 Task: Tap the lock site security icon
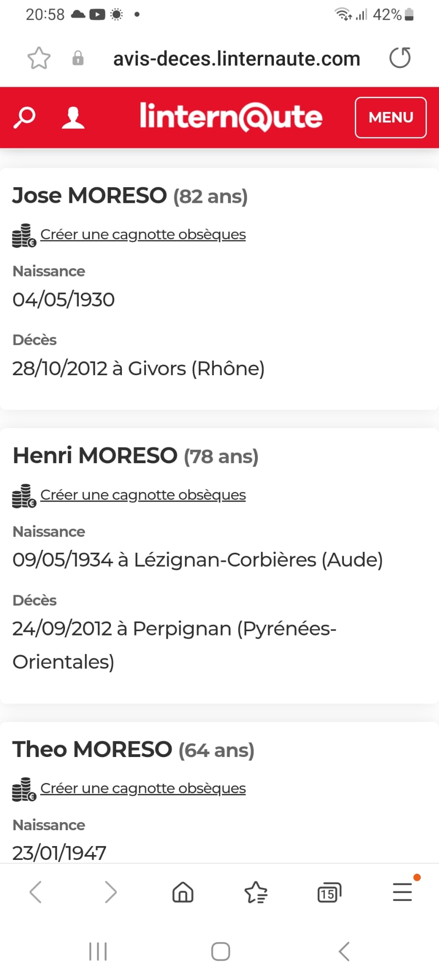click(78, 58)
